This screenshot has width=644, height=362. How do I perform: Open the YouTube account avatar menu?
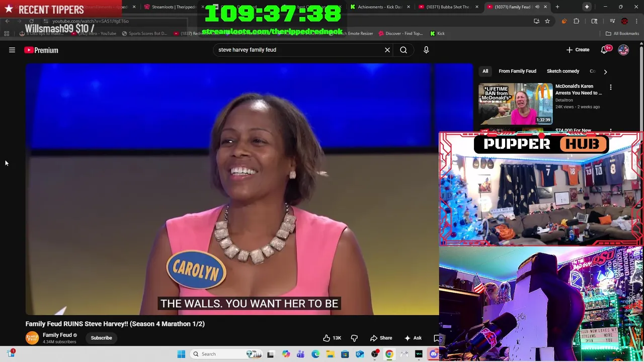623,50
